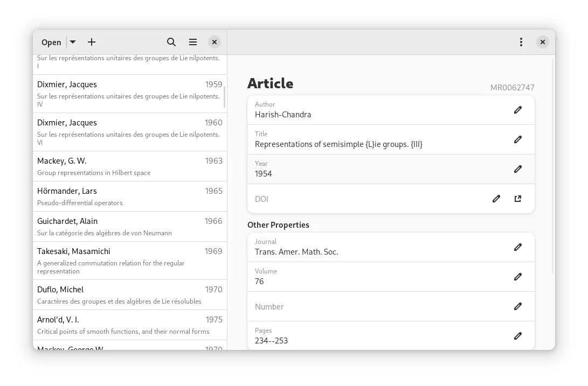Add a new entry with plus icon
Screen dimensions: 588x386
pyautogui.click(x=92, y=42)
